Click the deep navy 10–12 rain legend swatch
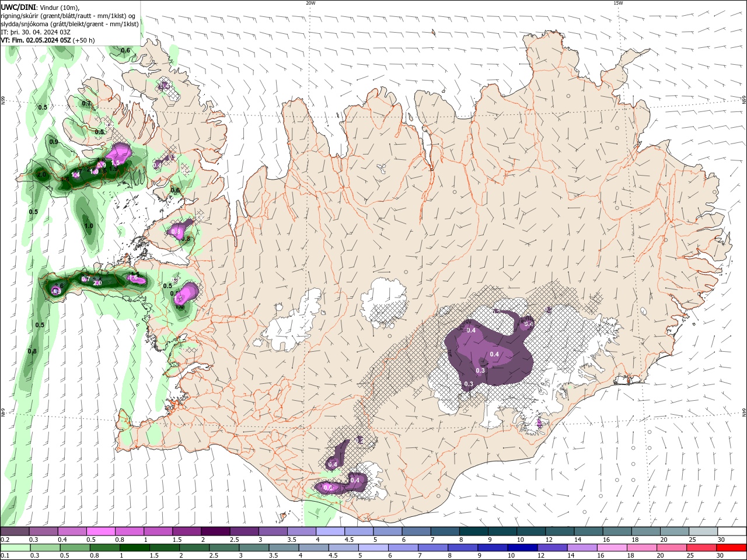The height and width of the screenshot is (560, 747). click(524, 548)
